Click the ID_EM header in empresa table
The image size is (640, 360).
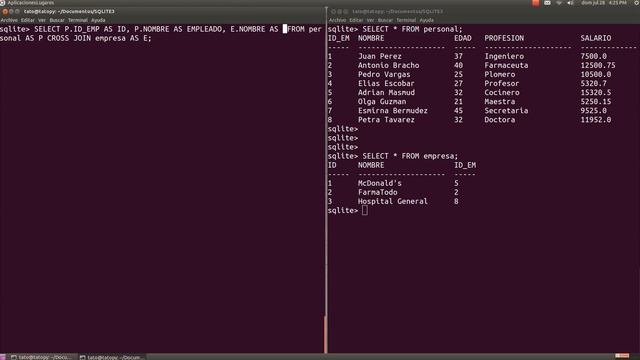pyautogui.click(x=465, y=165)
